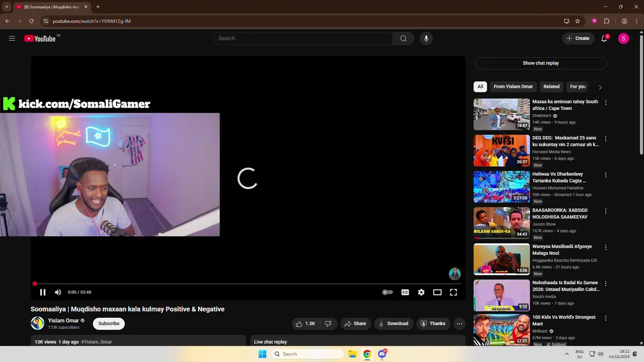Open Chrome three-dot menu
644x362 pixels.
click(637, 21)
